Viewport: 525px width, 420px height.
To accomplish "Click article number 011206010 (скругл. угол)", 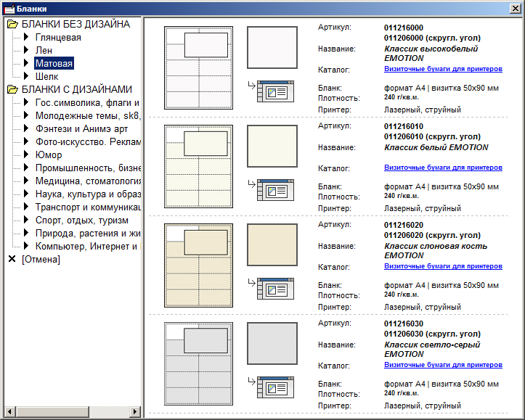I will click(x=432, y=136).
